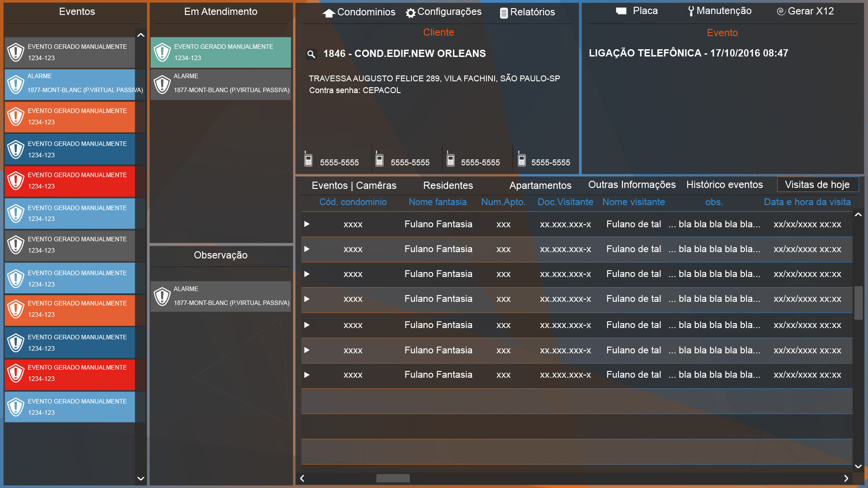Viewport: 868px width, 488px height.
Task: Click LIGAÇÃO TELEFÔNICA event title
Action: pyautogui.click(x=688, y=53)
